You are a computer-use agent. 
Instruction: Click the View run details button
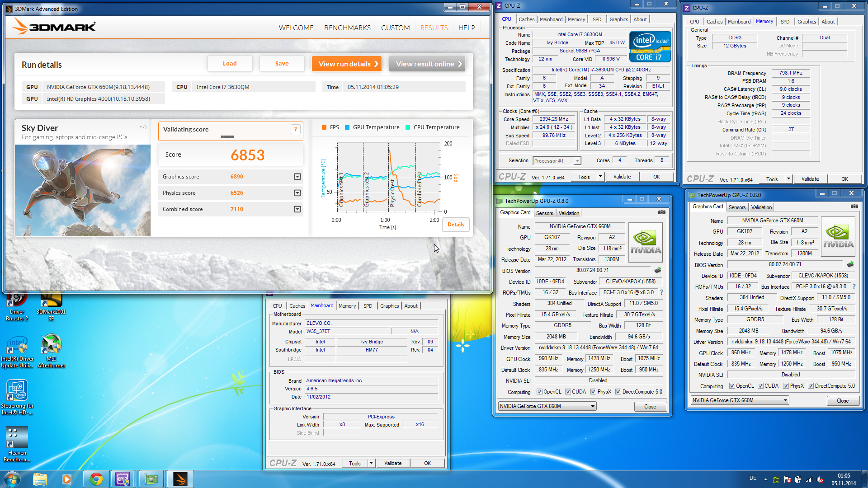[x=347, y=64]
